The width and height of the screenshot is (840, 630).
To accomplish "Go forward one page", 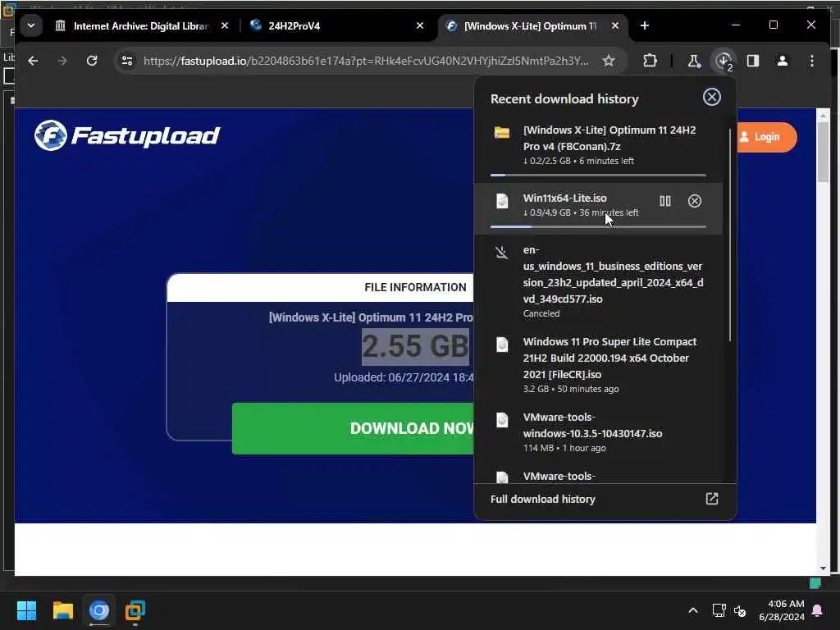I will (x=62, y=61).
